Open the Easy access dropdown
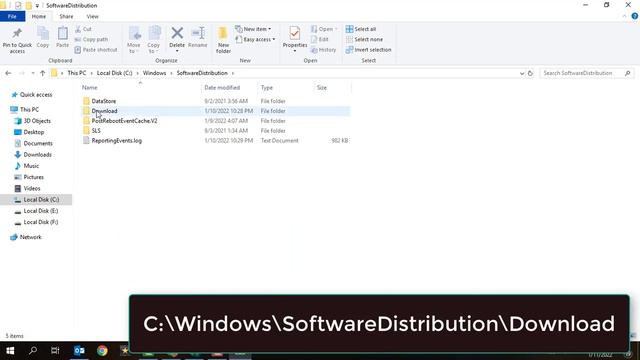The image size is (640, 360). (x=255, y=40)
